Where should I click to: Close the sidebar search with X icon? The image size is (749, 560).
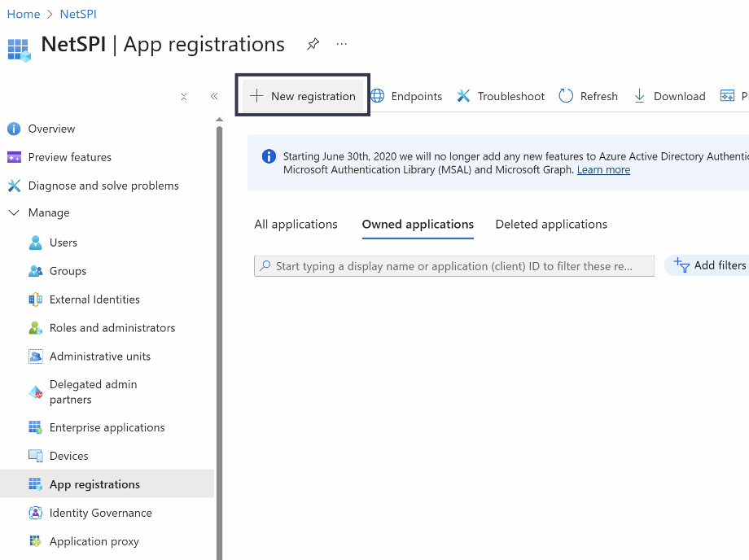(183, 97)
